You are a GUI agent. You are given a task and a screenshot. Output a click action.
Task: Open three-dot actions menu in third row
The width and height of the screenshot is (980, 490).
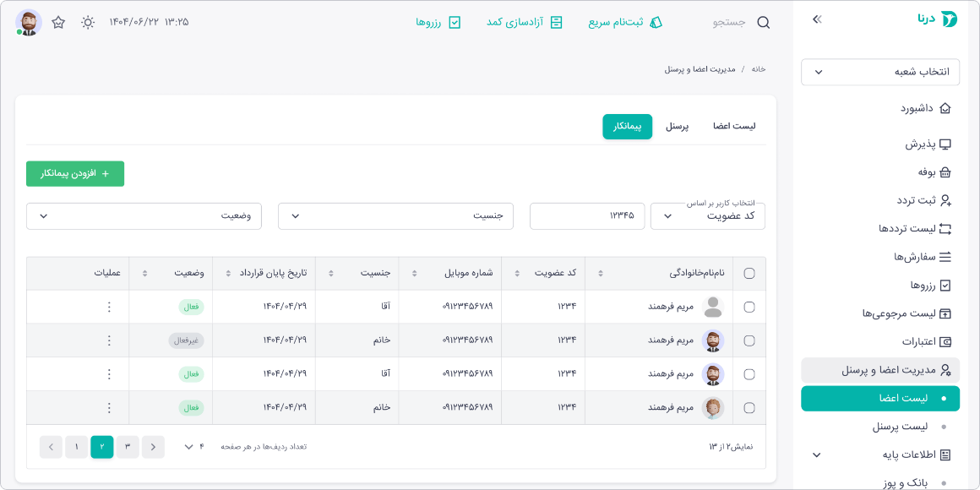tap(109, 374)
